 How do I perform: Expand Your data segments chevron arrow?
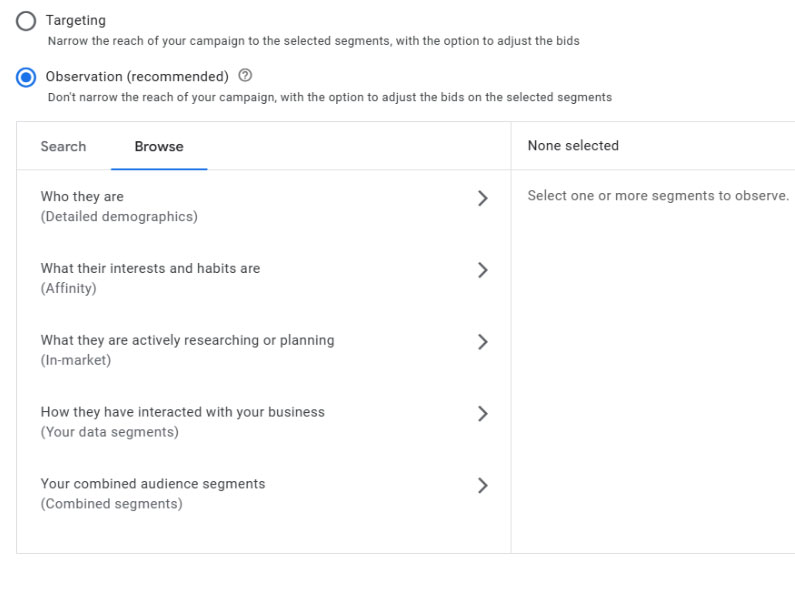(x=483, y=414)
